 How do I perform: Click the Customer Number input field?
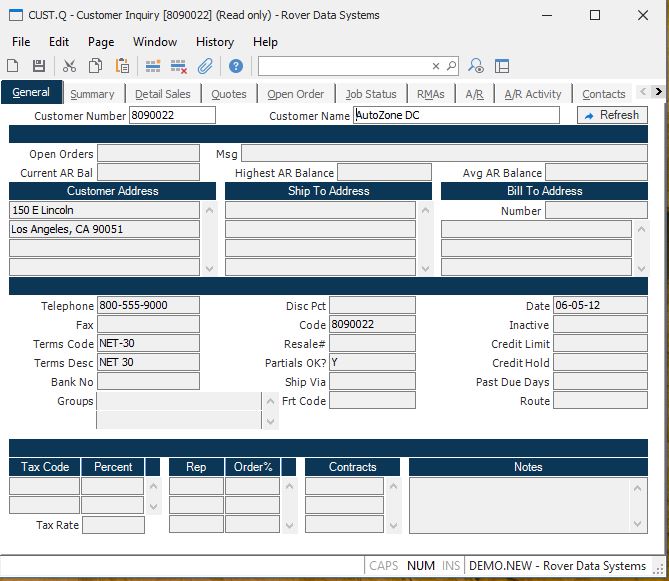tap(172, 115)
